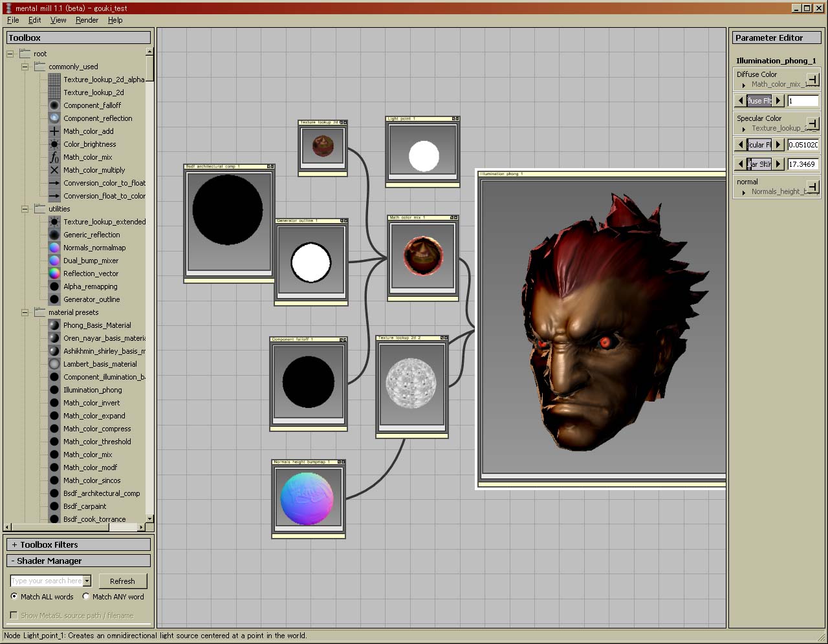Click the Reflection_vector rainbow sphere icon
The image size is (828, 644).
pyautogui.click(x=54, y=274)
